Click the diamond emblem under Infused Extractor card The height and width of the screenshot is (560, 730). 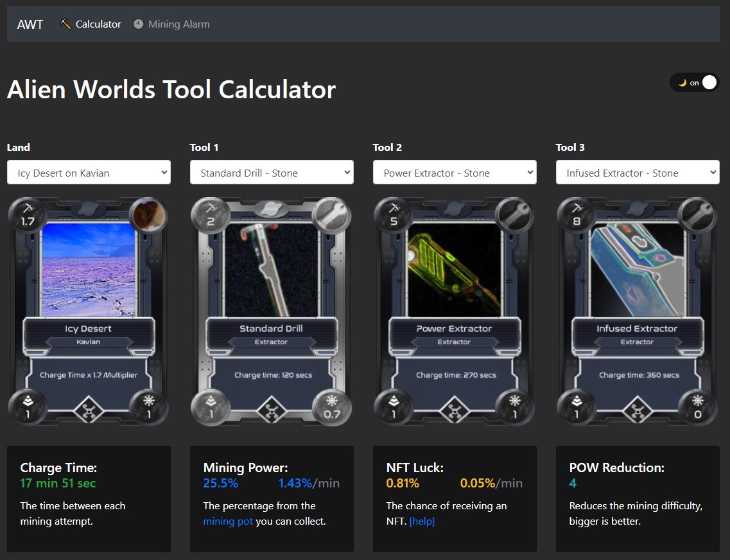point(638,410)
